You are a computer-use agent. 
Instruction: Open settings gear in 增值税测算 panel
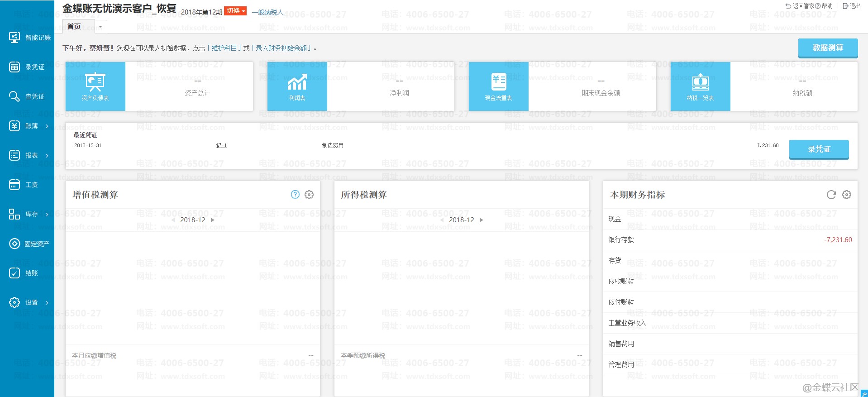[309, 195]
